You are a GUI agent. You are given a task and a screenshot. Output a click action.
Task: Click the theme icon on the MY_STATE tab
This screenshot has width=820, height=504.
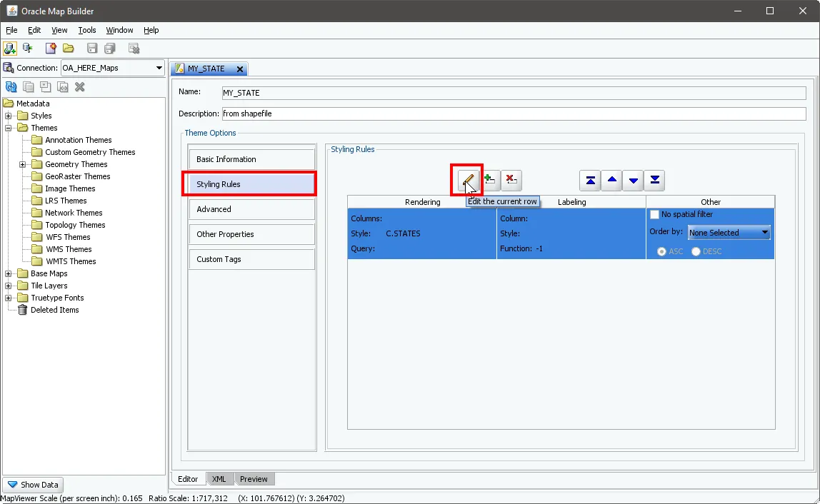click(x=180, y=69)
